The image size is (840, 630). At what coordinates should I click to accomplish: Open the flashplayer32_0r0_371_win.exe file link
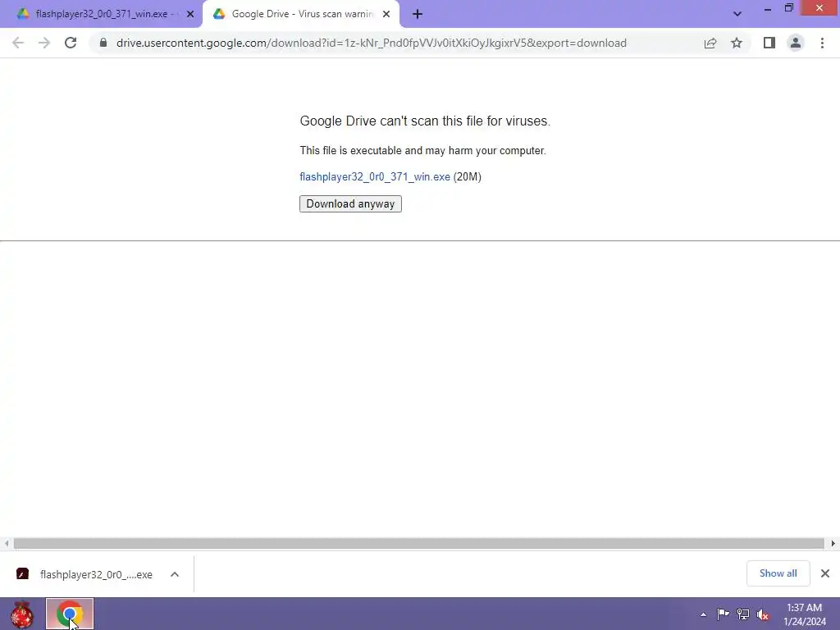tap(375, 177)
